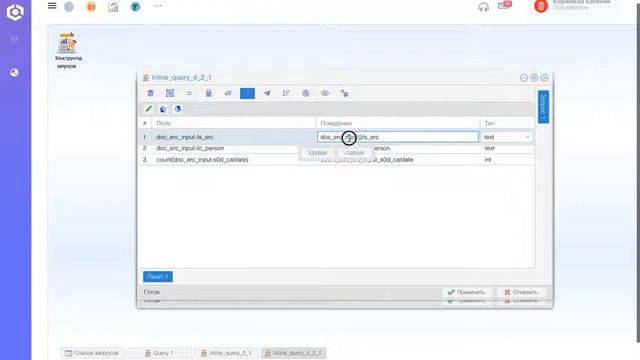Screen dimensions: 640x360
Task: Switch to the Query 1 taskbar tab
Action: pyautogui.click(x=159, y=353)
